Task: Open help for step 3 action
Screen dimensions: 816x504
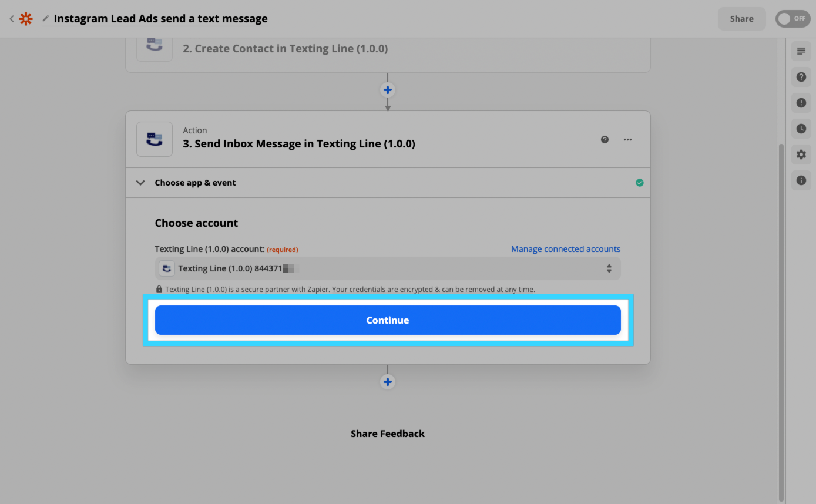Action: click(605, 139)
